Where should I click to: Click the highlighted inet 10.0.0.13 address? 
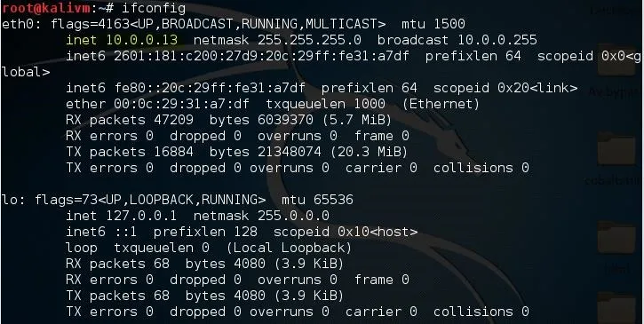122,40
